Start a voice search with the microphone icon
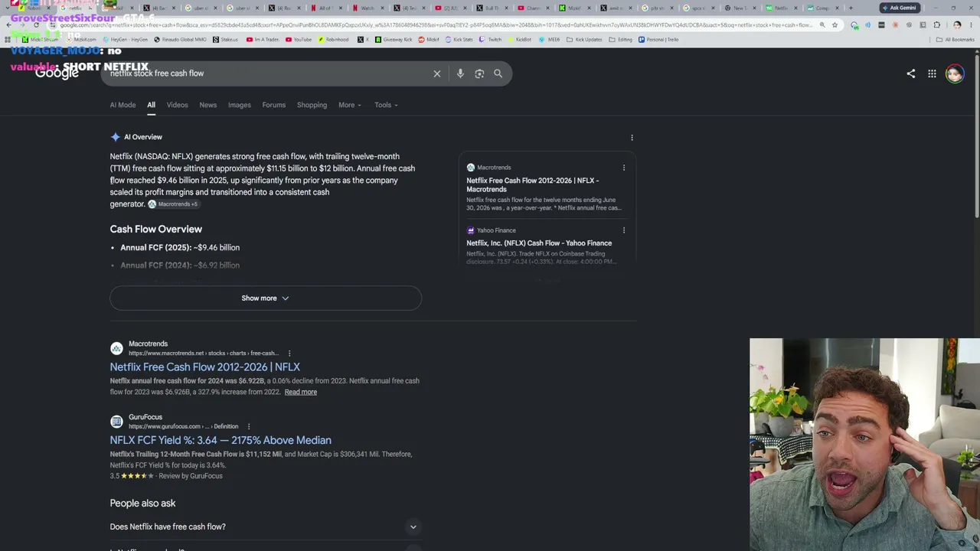 [x=460, y=73]
